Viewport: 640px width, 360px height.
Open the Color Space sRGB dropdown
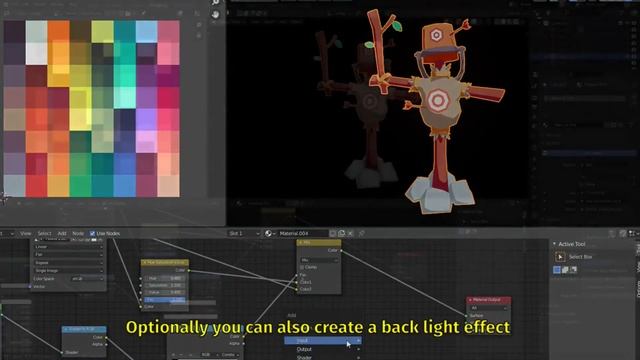click(x=87, y=279)
